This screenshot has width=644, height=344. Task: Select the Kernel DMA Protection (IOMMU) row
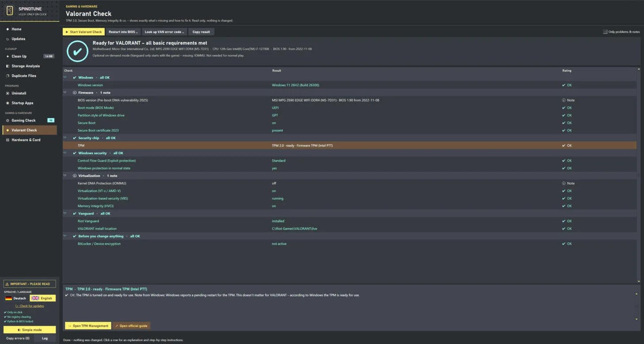pos(349,183)
